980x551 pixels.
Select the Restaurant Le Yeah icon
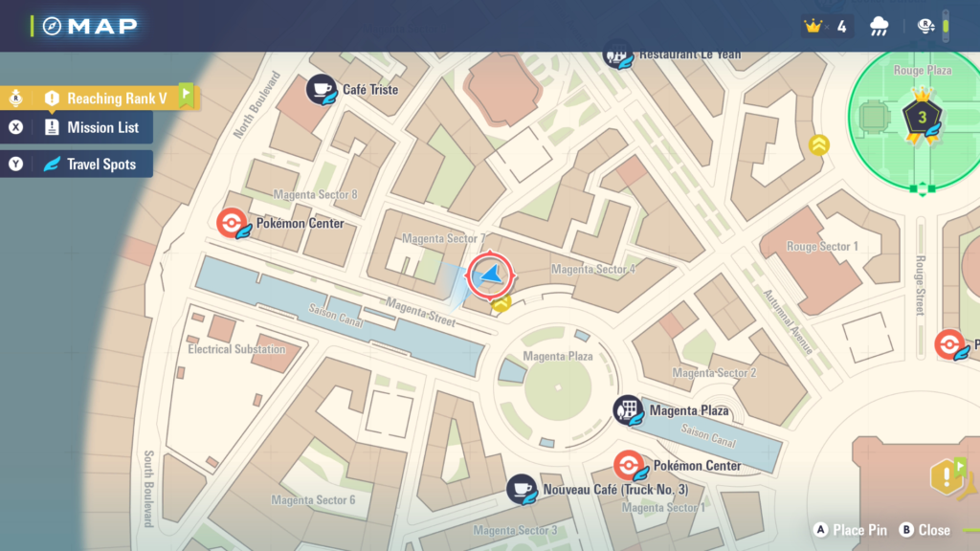click(x=617, y=55)
